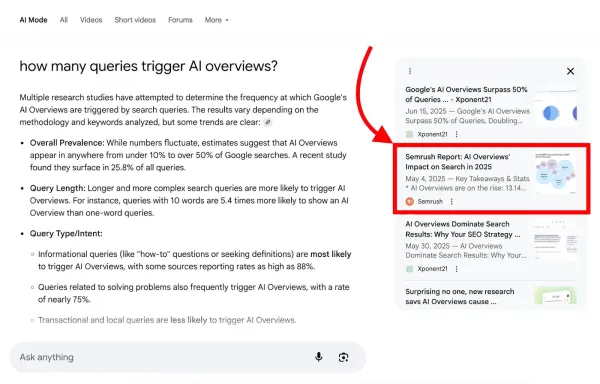Close the sources side panel
Image resolution: width=600 pixels, height=384 pixels.
click(x=570, y=71)
